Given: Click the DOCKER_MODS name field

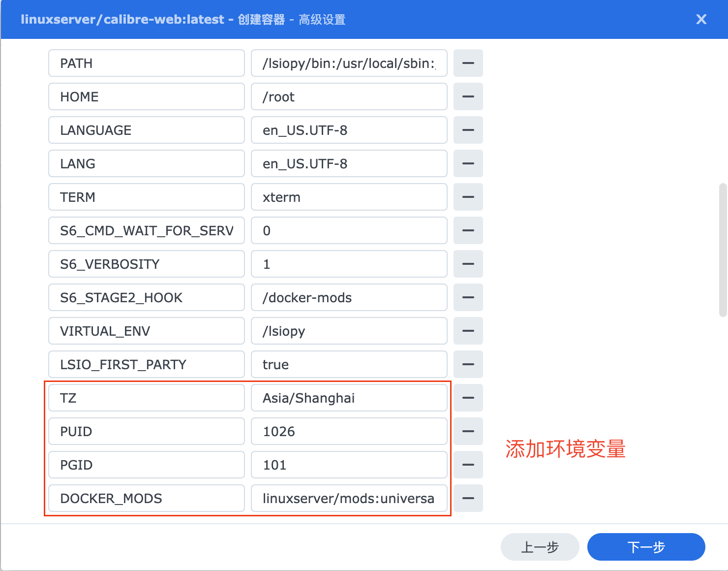Looking at the screenshot, I should (x=147, y=498).
